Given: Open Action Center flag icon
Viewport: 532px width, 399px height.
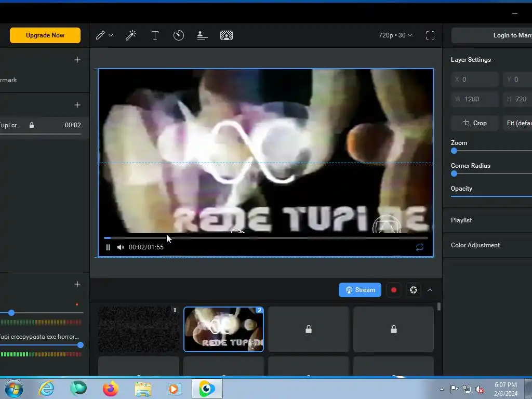Looking at the screenshot, I should pyautogui.click(x=454, y=389).
